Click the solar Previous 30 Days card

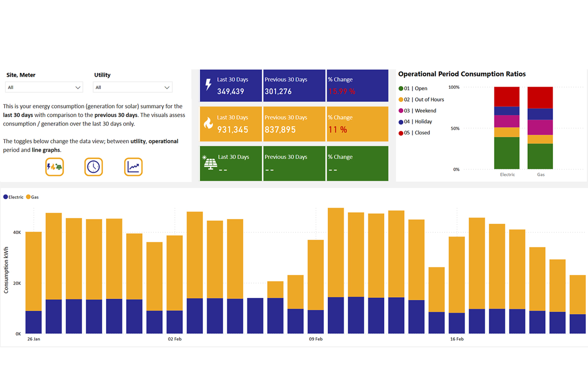click(294, 163)
